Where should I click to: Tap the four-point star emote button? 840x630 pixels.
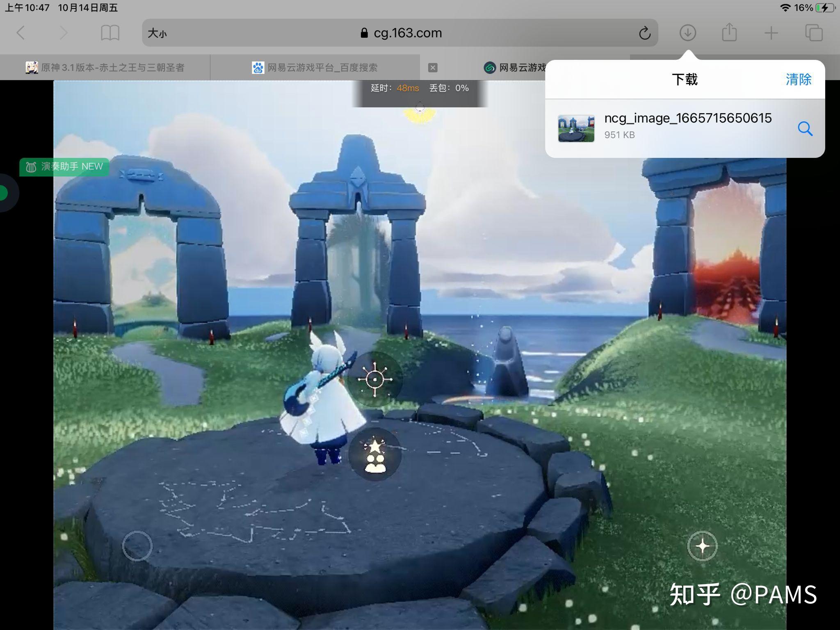[702, 546]
